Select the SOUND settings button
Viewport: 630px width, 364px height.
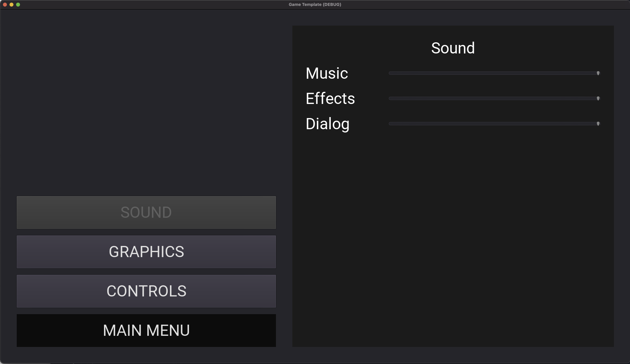coord(146,212)
